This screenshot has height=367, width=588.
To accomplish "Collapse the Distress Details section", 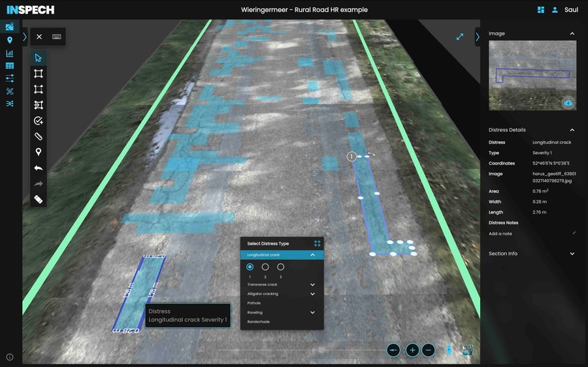I will pyautogui.click(x=572, y=130).
